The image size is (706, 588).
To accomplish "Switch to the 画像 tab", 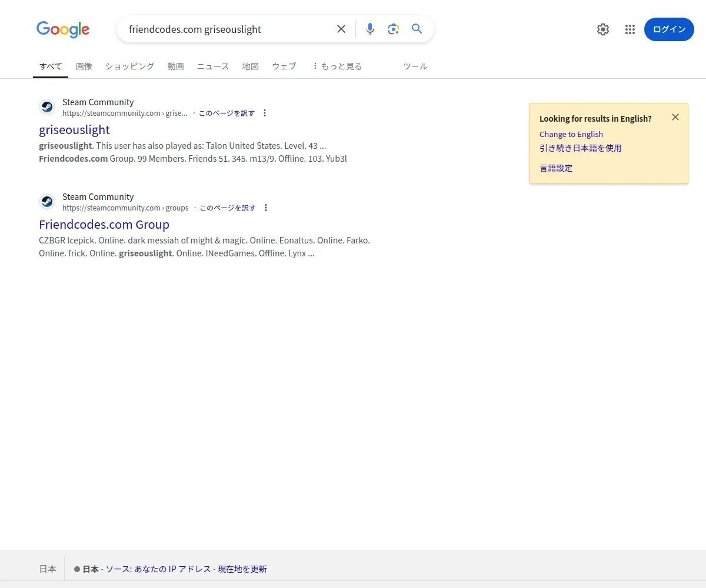I will click(x=84, y=66).
